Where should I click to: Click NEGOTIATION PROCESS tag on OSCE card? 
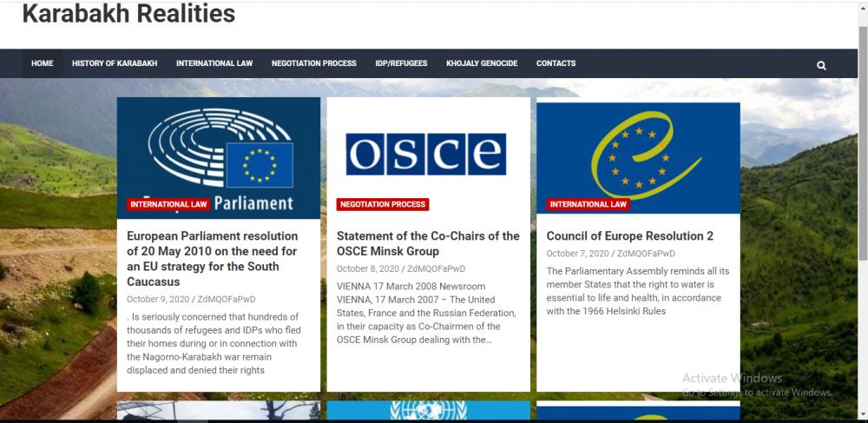coord(383,204)
